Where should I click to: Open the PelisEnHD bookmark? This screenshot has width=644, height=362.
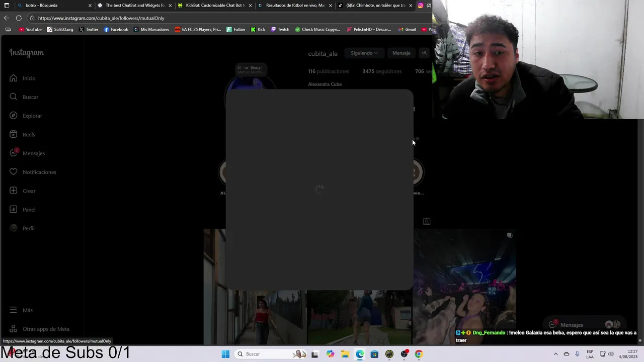369,30
